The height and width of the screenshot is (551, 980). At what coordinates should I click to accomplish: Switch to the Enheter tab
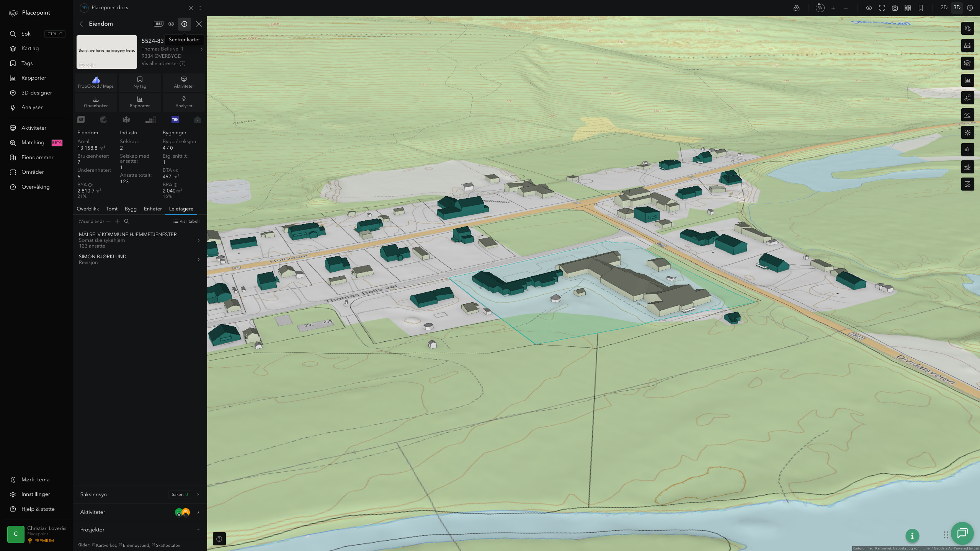(153, 209)
